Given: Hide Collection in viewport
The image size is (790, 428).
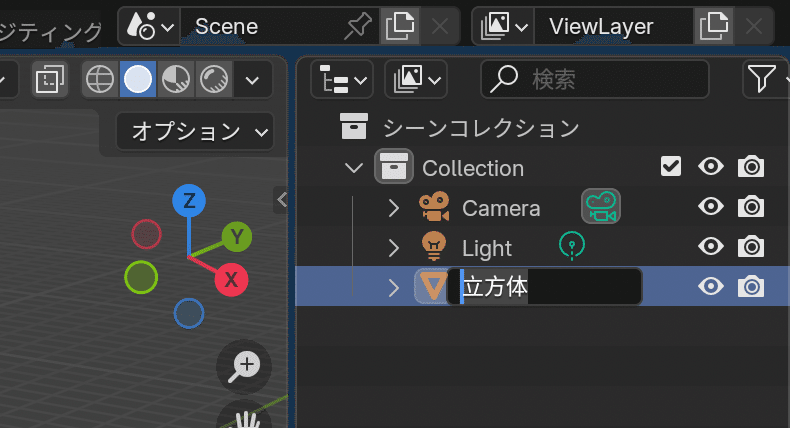Looking at the screenshot, I should pos(711,166).
